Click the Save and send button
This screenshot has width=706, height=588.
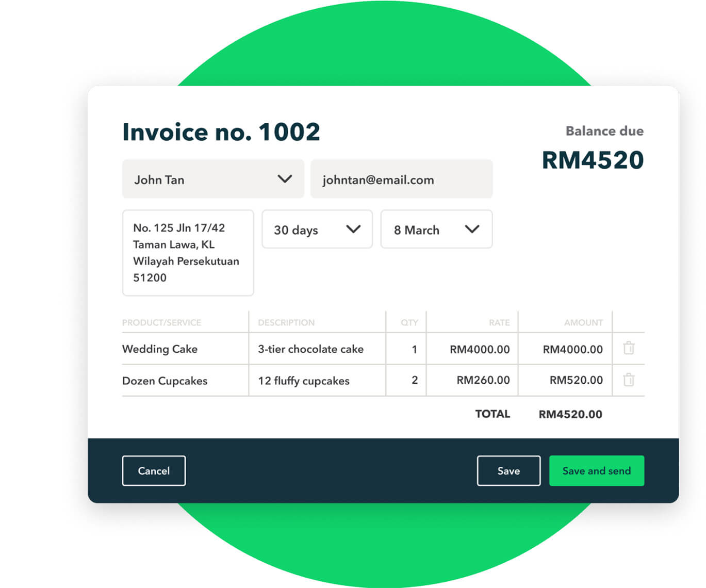[597, 470]
